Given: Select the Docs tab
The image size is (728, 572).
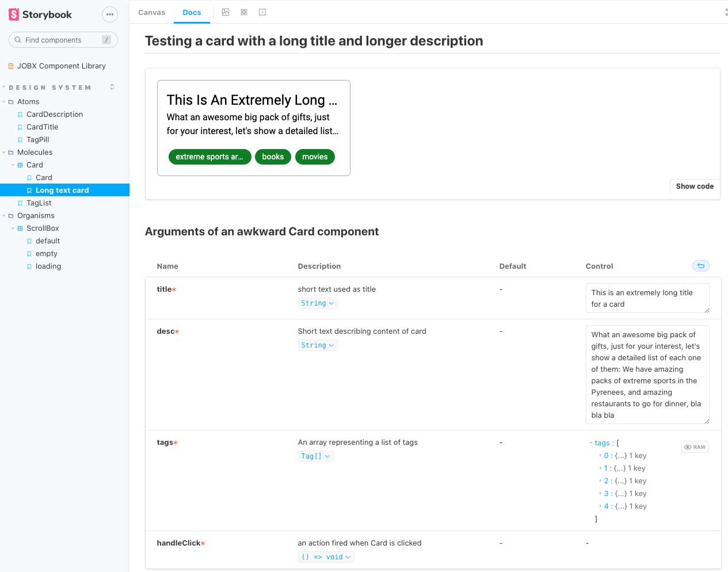Looking at the screenshot, I should click(192, 12).
